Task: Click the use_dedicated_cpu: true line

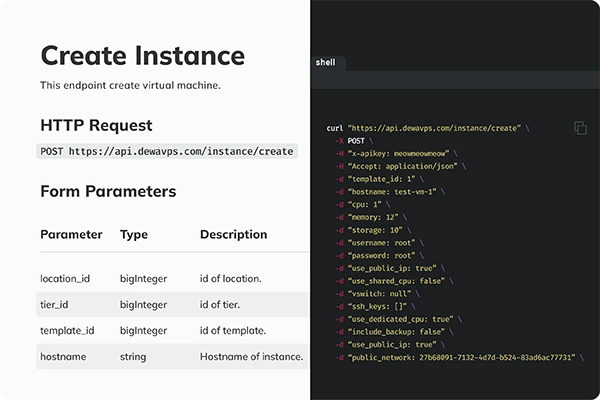Action: 399,319
